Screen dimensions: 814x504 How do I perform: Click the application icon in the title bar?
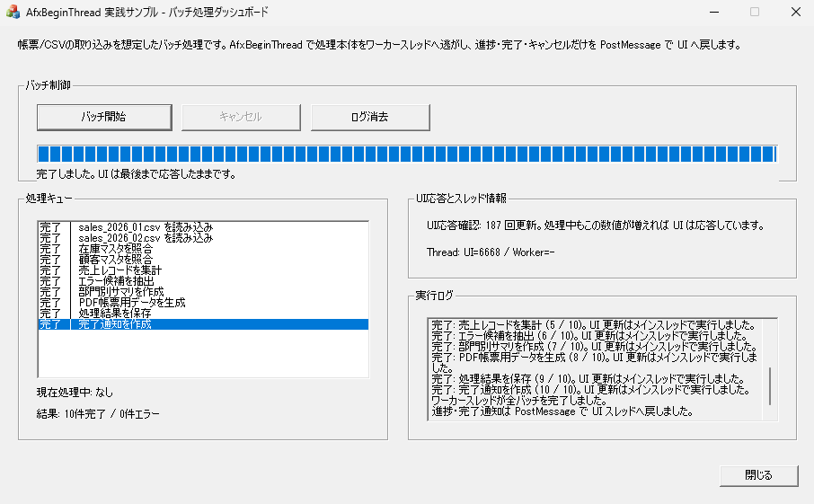click(13, 12)
